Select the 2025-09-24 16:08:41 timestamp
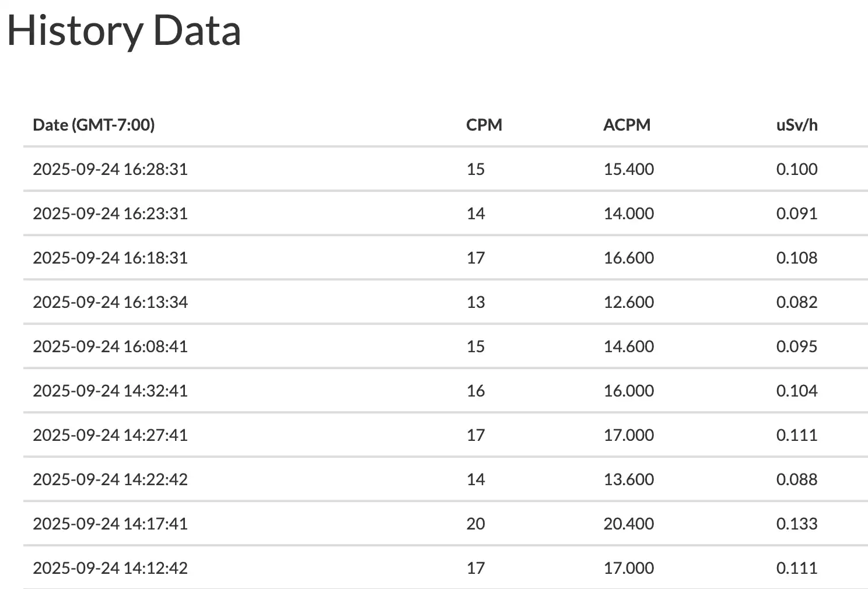868x589 pixels. [x=110, y=346]
